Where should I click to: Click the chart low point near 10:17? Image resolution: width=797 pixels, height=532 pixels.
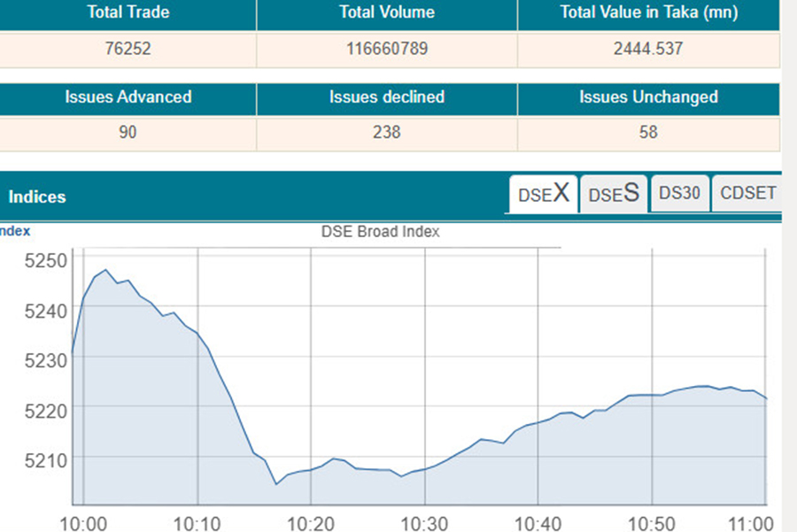(x=275, y=483)
